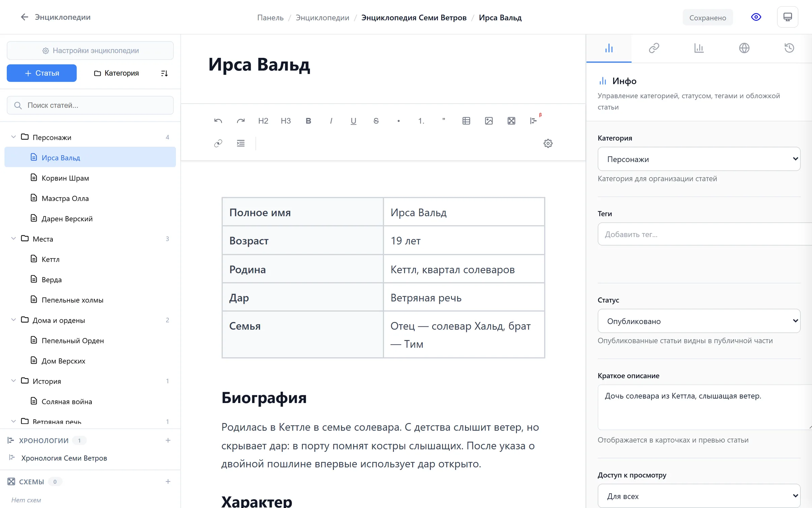Insert a scheme diagram from toolbar

[511, 121]
